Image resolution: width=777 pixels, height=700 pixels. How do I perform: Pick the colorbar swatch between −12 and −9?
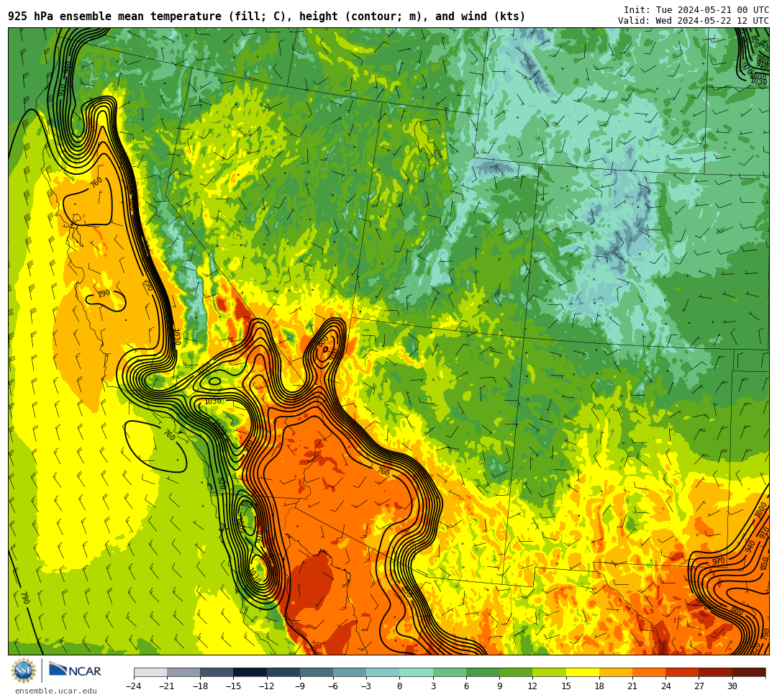(283, 672)
